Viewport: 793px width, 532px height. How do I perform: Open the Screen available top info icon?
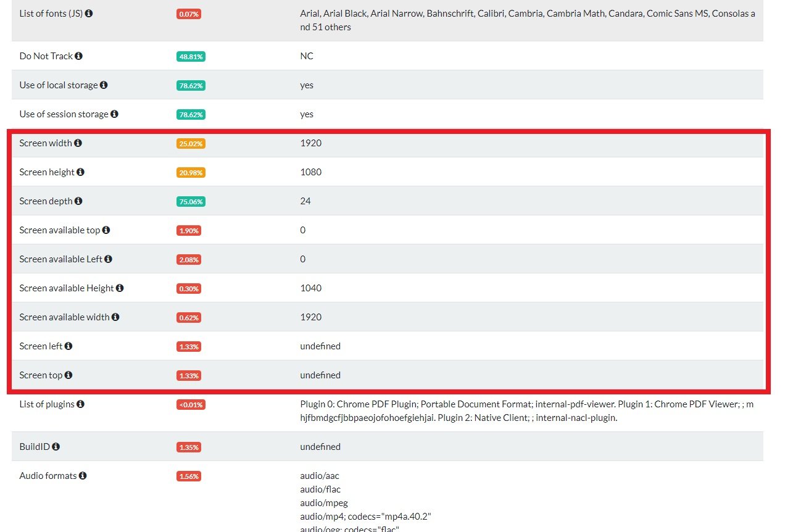[x=106, y=230]
